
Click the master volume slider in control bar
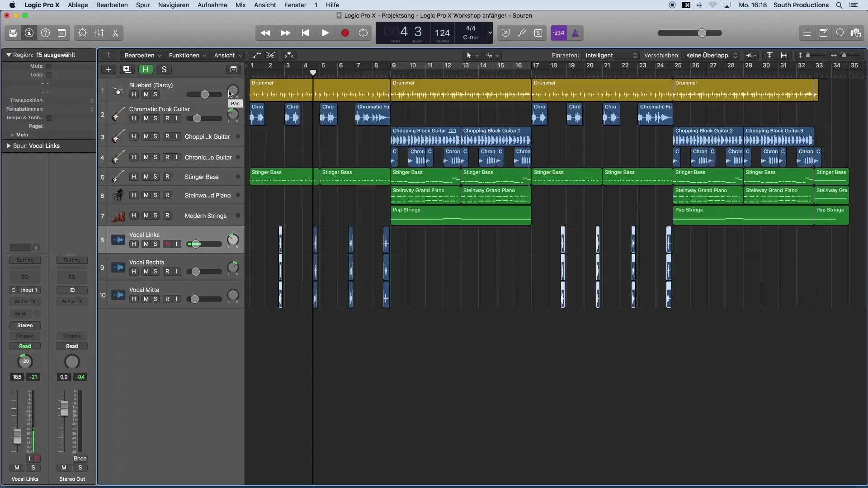690,33
